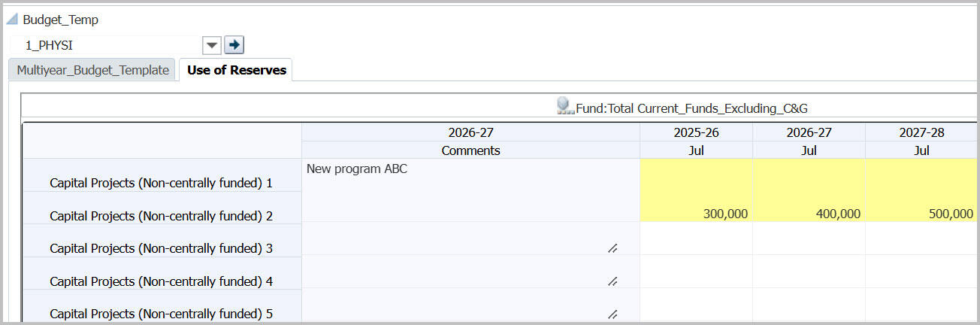This screenshot has width=980, height=325.
Task: Click comment resize handle in project 4 row
Action: [x=612, y=281]
